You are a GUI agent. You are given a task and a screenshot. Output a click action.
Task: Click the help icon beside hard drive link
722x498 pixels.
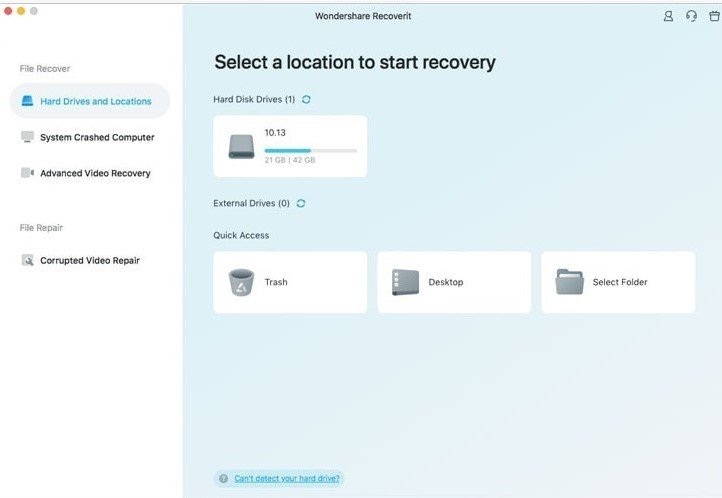pos(223,479)
